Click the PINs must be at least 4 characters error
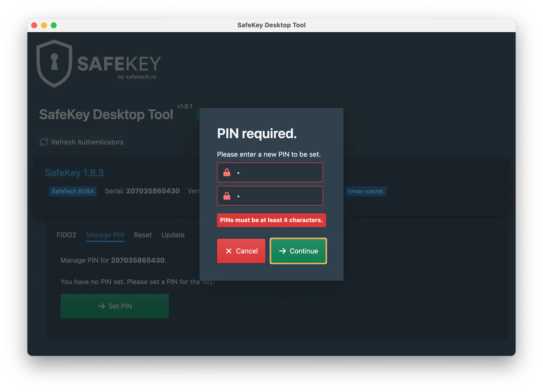Image resolution: width=543 pixels, height=392 pixels. 271,220
